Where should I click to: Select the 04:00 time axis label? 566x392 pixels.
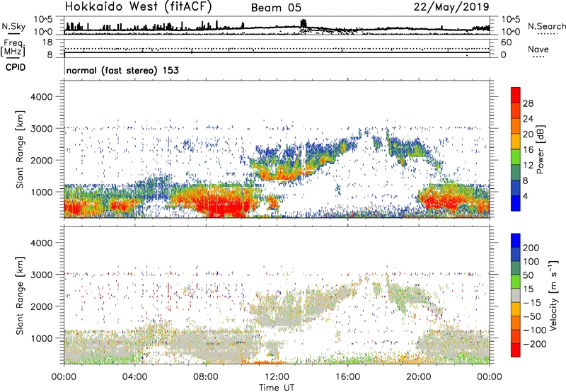tap(135, 377)
